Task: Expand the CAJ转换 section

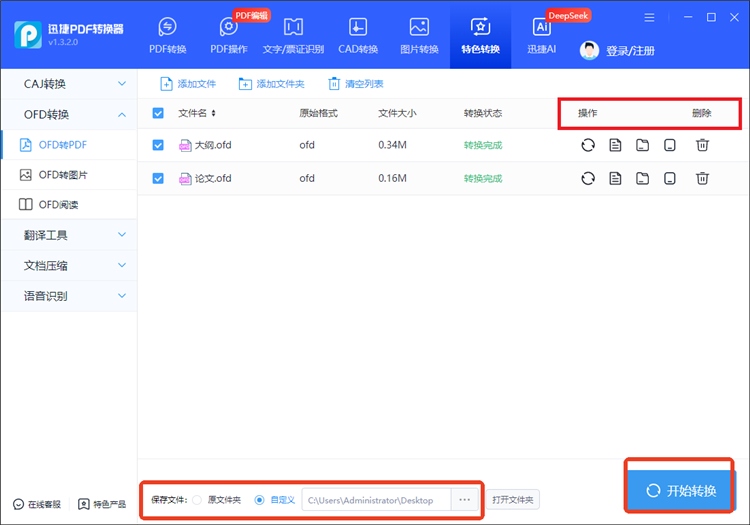Action: click(69, 84)
